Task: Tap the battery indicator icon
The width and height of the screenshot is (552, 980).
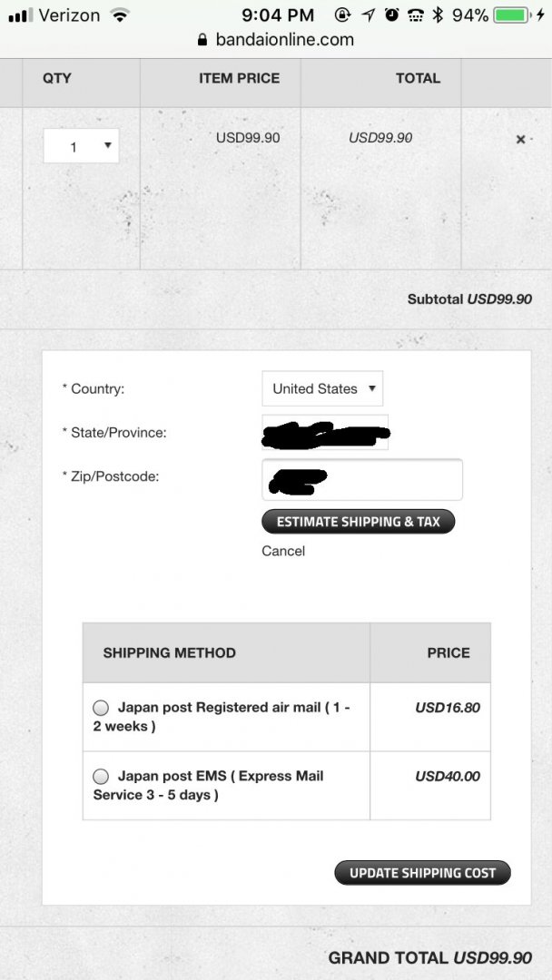Action: pos(511,15)
